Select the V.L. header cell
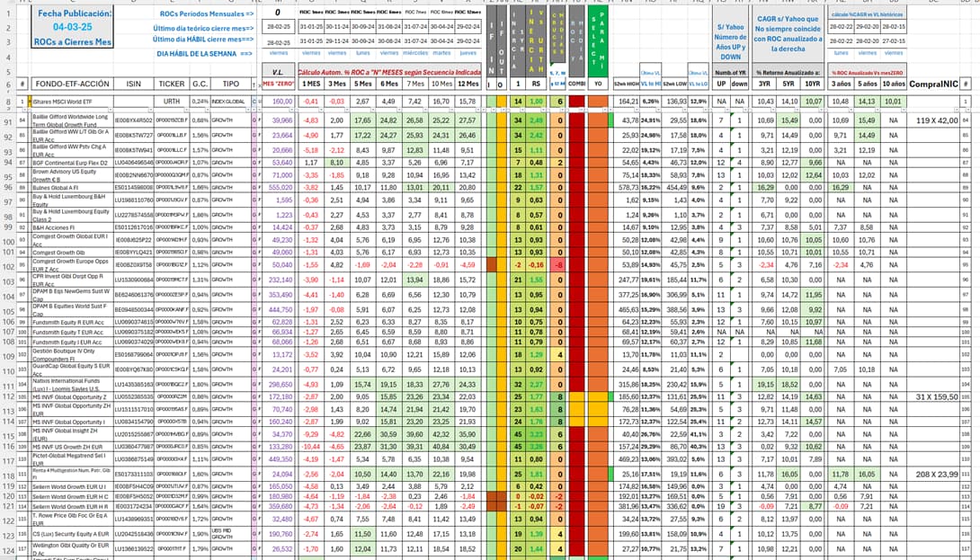This screenshot has height=560, width=980. [x=278, y=72]
